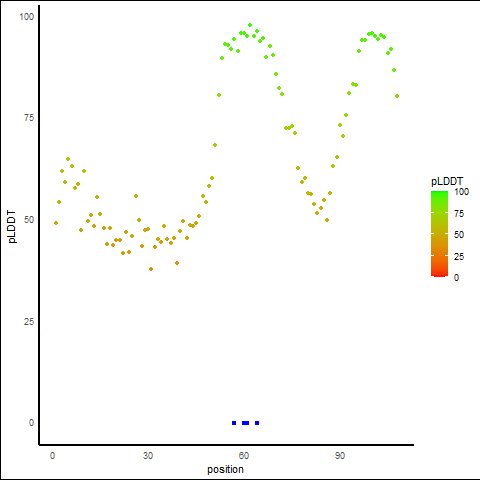
Task: Click the legend label 50
Action: (459, 235)
